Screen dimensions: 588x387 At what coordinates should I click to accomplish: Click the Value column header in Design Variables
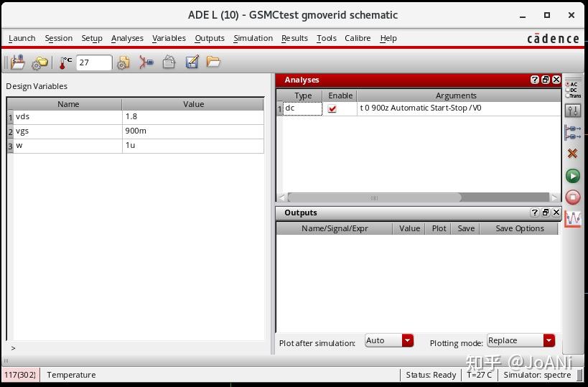(193, 104)
